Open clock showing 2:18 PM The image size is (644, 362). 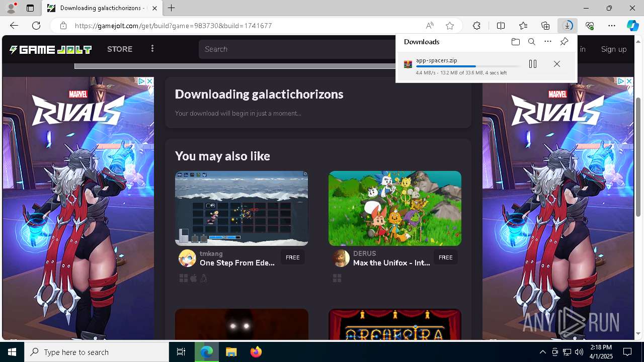[x=601, y=352]
